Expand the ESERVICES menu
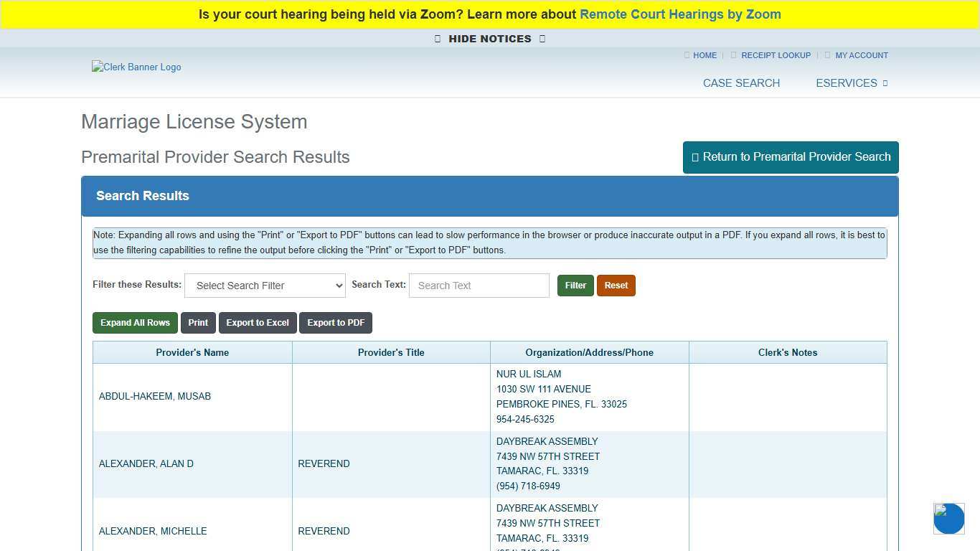The width and height of the screenshot is (980, 551). (x=847, y=83)
